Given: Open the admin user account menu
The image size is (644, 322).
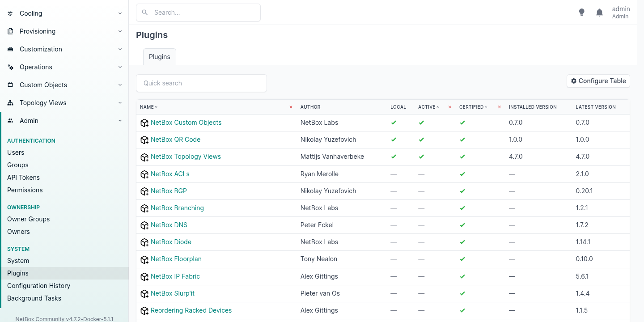Looking at the screenshot, I should tap(621, 13).
